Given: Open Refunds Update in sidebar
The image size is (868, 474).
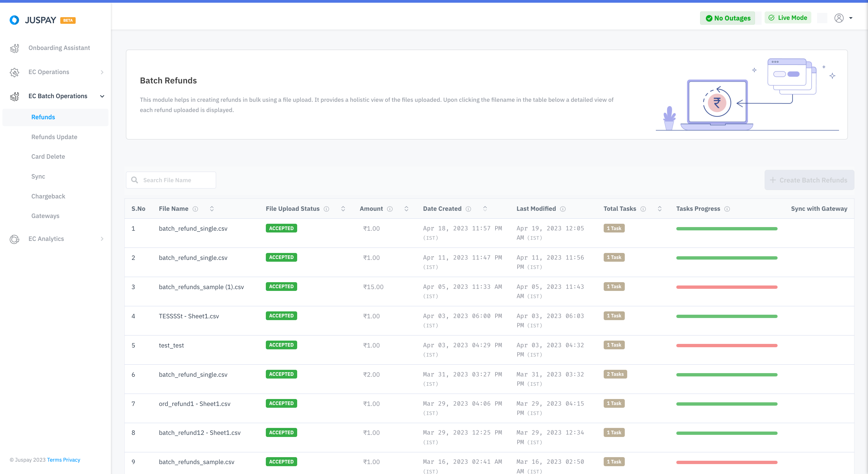Looking at the screenshot, I should 54,137.
